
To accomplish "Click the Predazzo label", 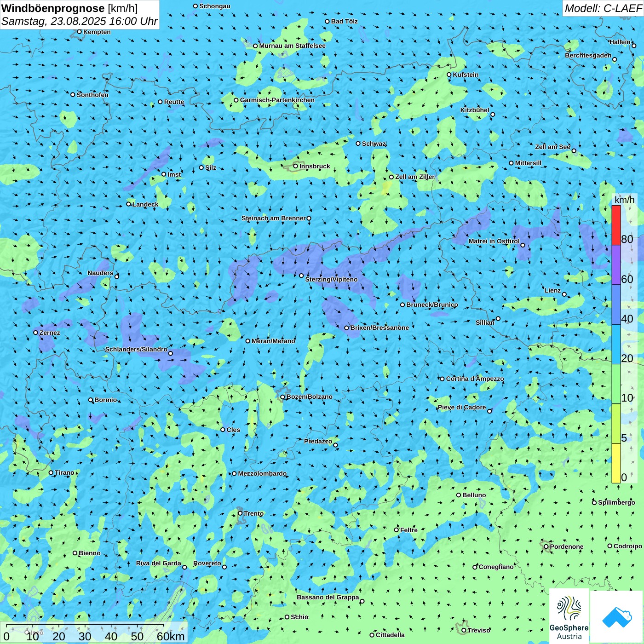I will pyautogui.click(x=318, y=441).
